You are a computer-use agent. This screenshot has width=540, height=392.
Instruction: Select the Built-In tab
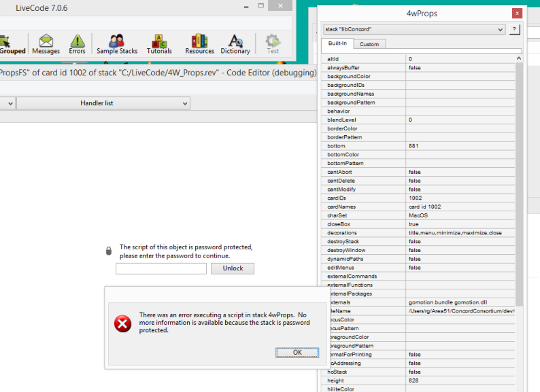tap(337, 44)
